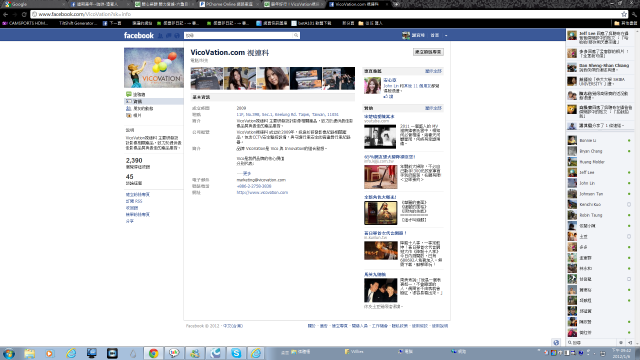Bookmark page with star icon

click(x=624, y=14)
